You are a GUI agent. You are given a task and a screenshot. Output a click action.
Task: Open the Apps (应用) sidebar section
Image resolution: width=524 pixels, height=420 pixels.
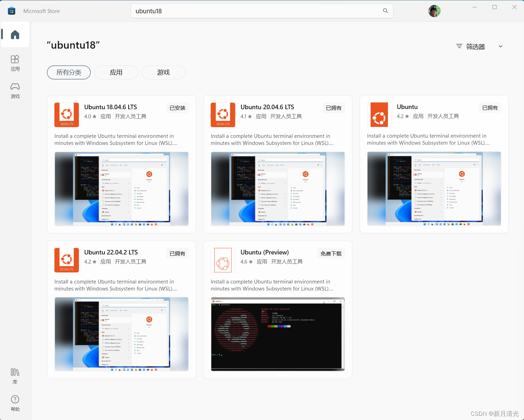coord(15,63)
